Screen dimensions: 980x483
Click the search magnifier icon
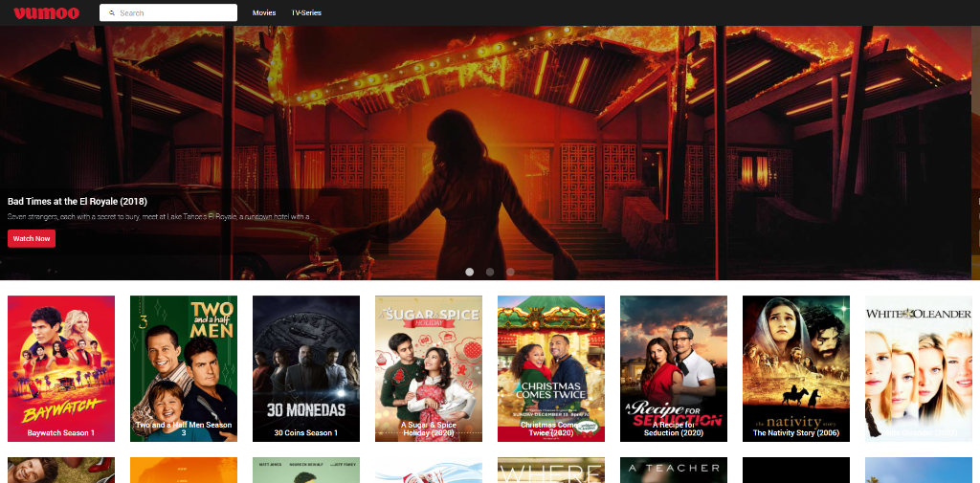pos(112,13)
